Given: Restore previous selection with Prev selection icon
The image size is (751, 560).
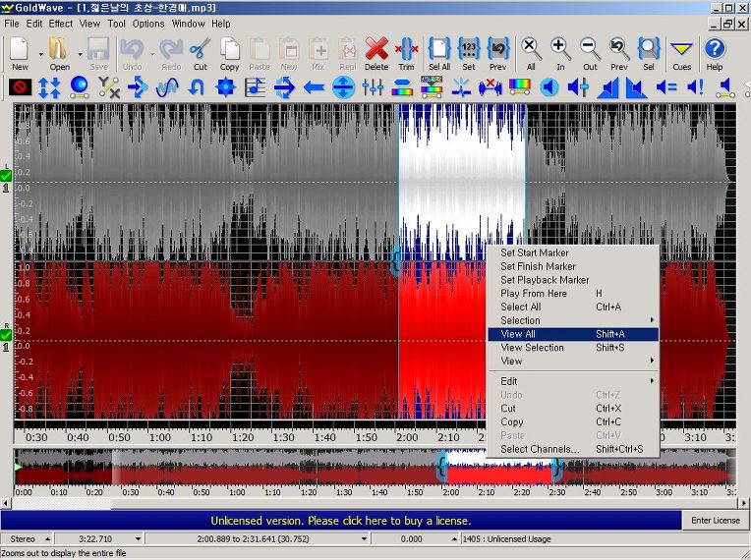Looking at the screenshot, I should click(x=497, y=54).
